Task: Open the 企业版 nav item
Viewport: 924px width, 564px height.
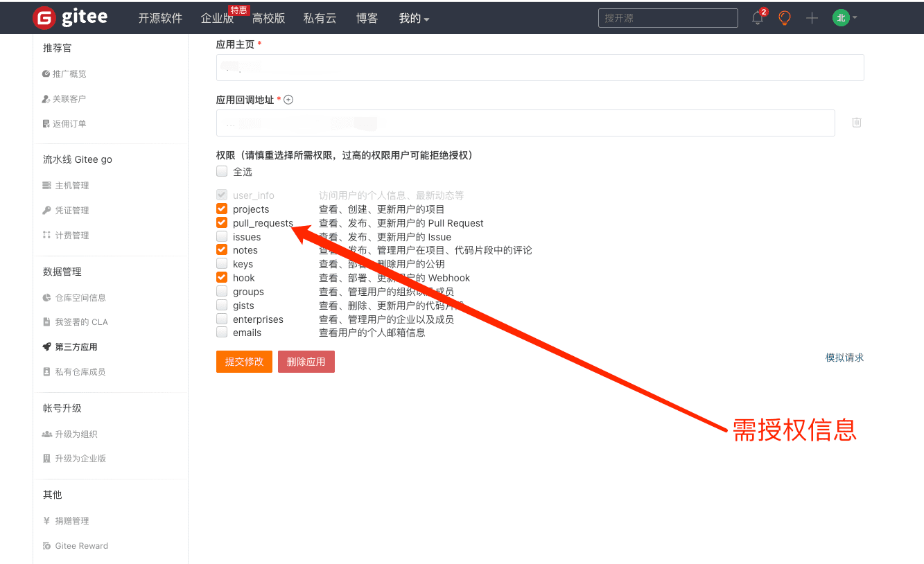Action: (217, 19)
